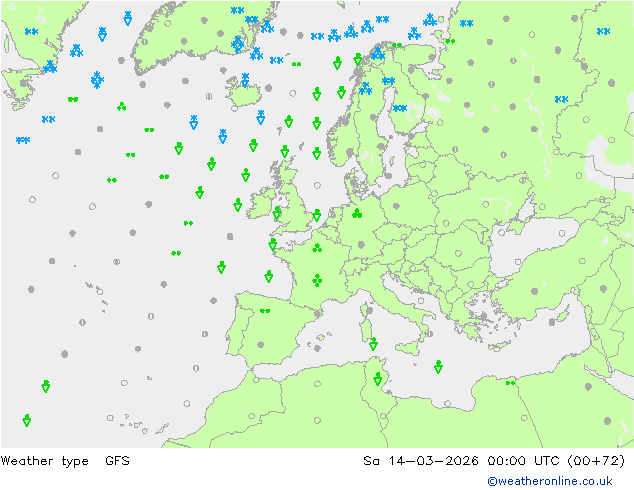
Task: Select the green double-dot drizzle symbol over northern Spain
Action: pyautogui.click(x=265, y=310)
